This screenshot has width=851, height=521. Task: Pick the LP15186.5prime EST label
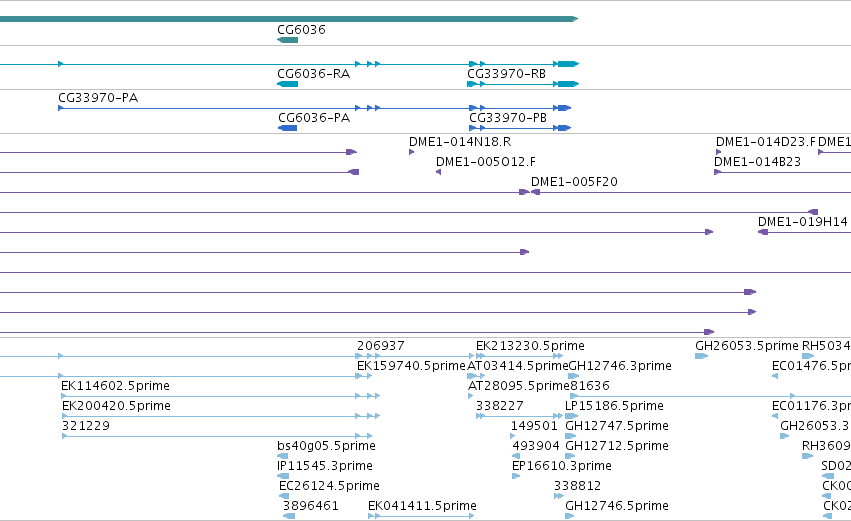614,406
